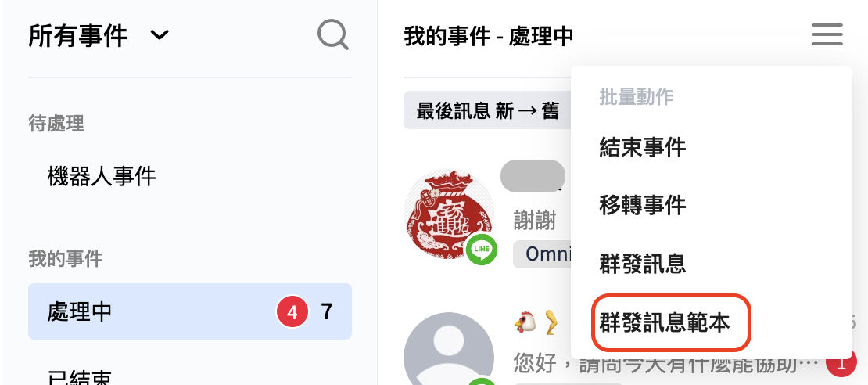The height and width of the screenshot is (385, 868).
Task: Choose 群發訊息 menu entry
Action: pos(642,264)
